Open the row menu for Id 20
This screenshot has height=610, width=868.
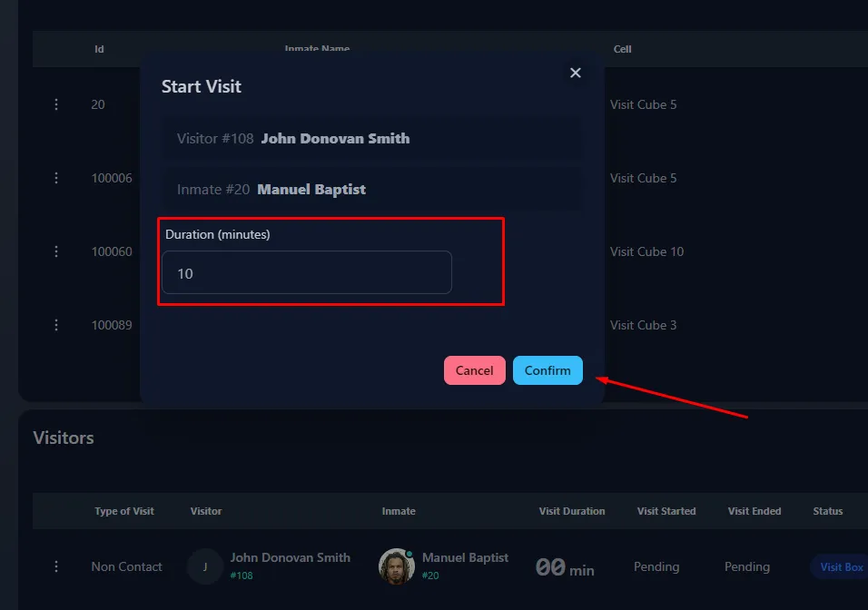(56, 104)
